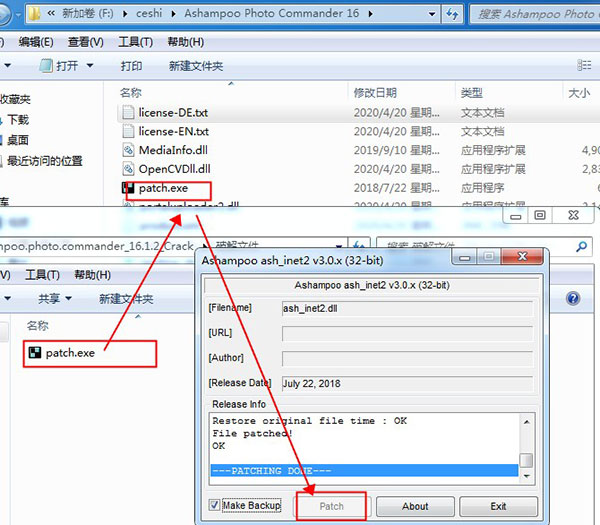Click the view options icon in top toolbar
The image size is (600, 525).
[x=584, y=65]
